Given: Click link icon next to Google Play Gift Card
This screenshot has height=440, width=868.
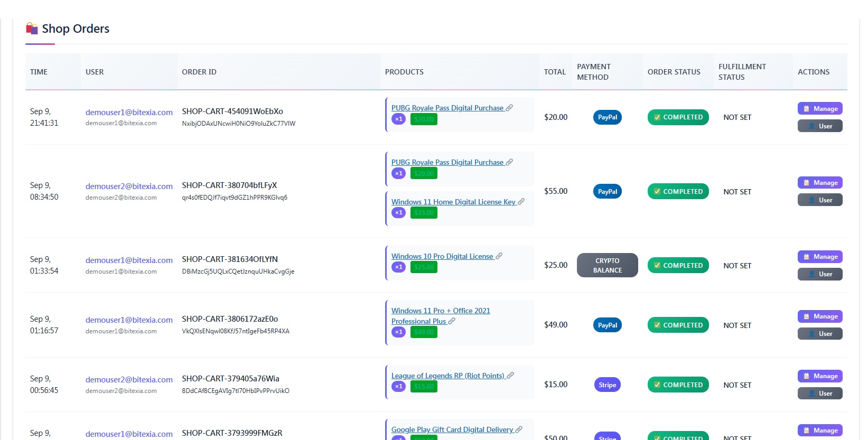Looking at the screenshot, I should (x=519, y=429).
